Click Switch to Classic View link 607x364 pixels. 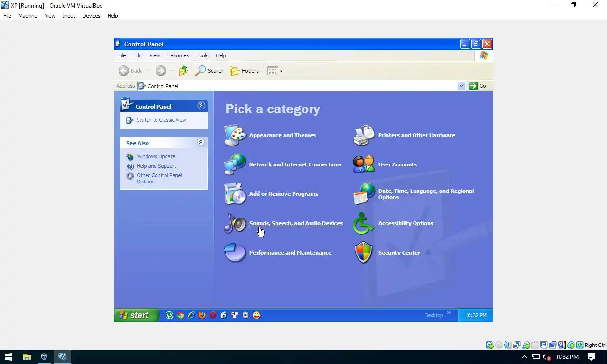[x=161, y=120]
